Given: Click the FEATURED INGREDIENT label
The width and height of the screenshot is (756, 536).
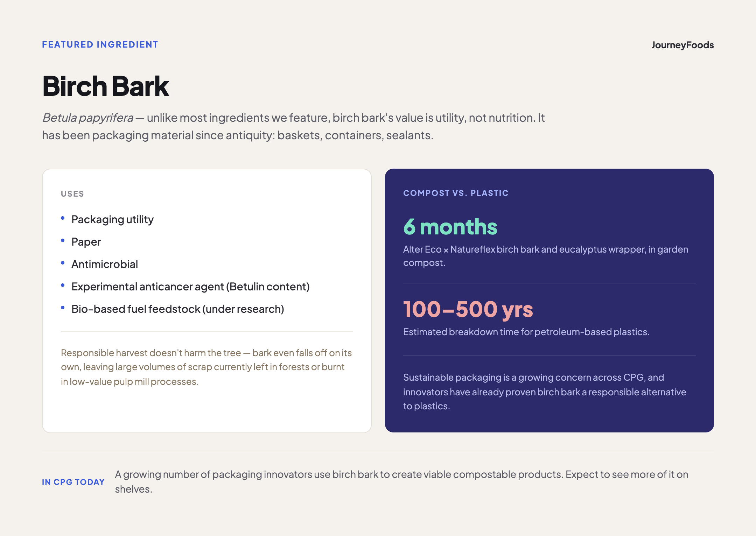Looking at the screenshot, I should tap(100, 44).
